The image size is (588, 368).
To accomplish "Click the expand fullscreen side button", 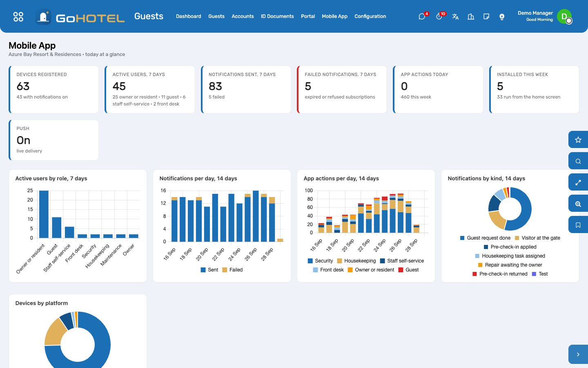I will tap(578, 182).
